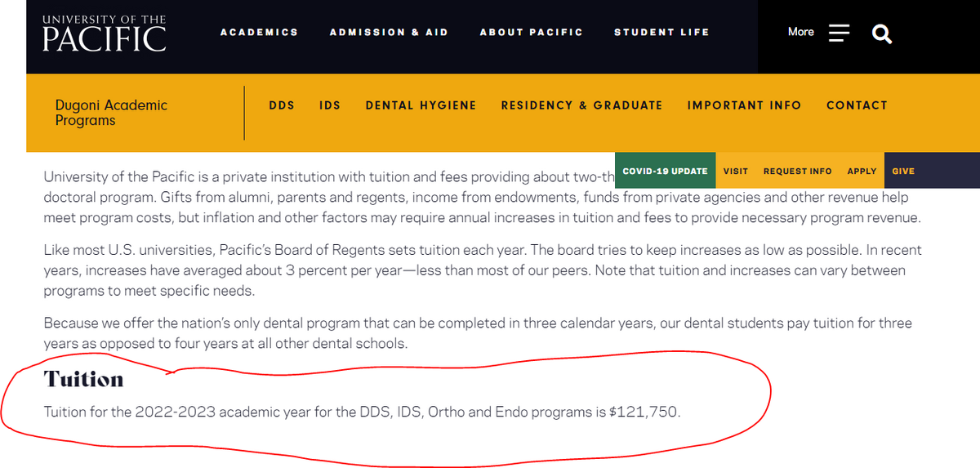Go to the Contact page
The height and width of the screenshot is (468, 980).
click(x=857, y=105)
